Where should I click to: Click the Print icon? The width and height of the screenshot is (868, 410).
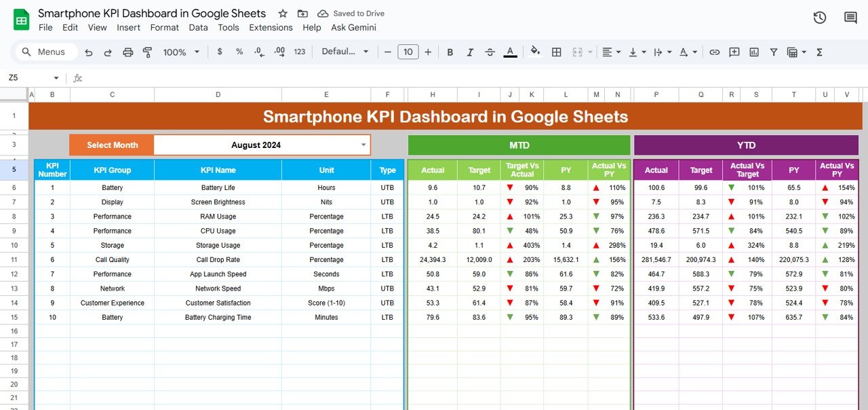tap(127, 52)
